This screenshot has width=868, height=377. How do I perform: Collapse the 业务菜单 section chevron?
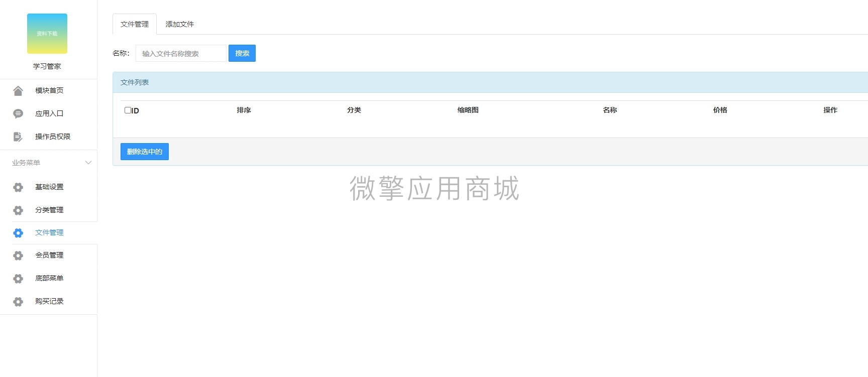[x=88, y=163]
